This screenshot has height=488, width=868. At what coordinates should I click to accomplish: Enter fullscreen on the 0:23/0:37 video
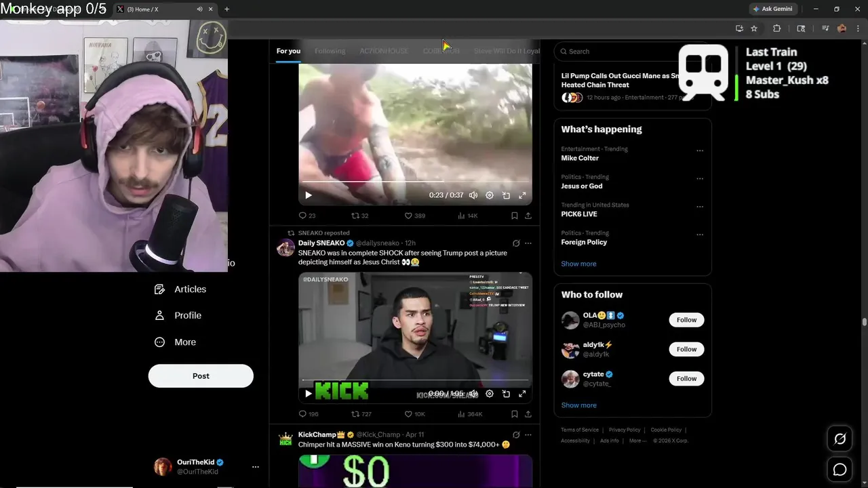coord(522,195)
